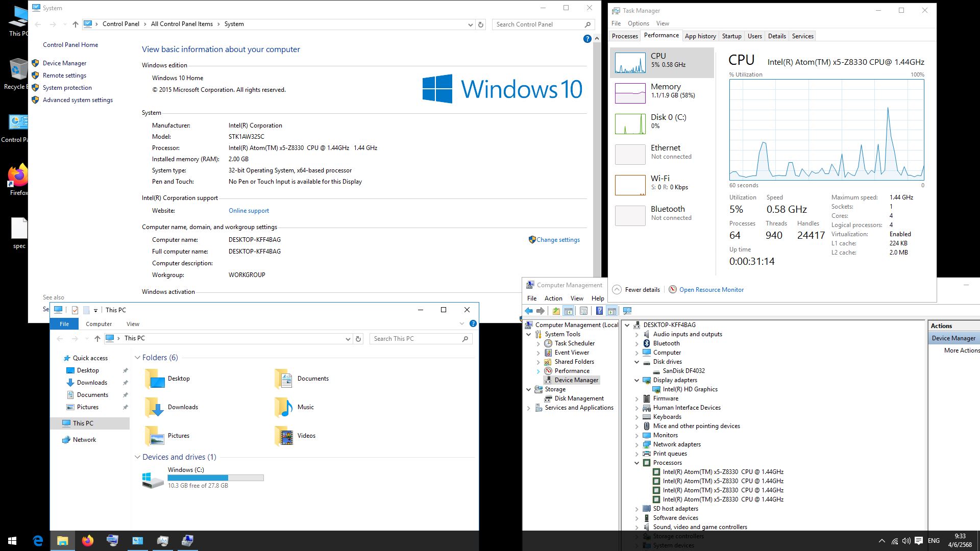Expand the Bluetooth device category
Viewport: 980px width, 551px height.
[x=636, y=343]
